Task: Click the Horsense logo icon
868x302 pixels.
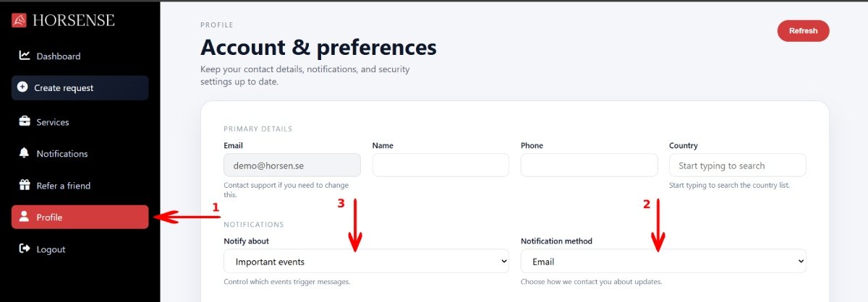Action: tap(20, 20)
